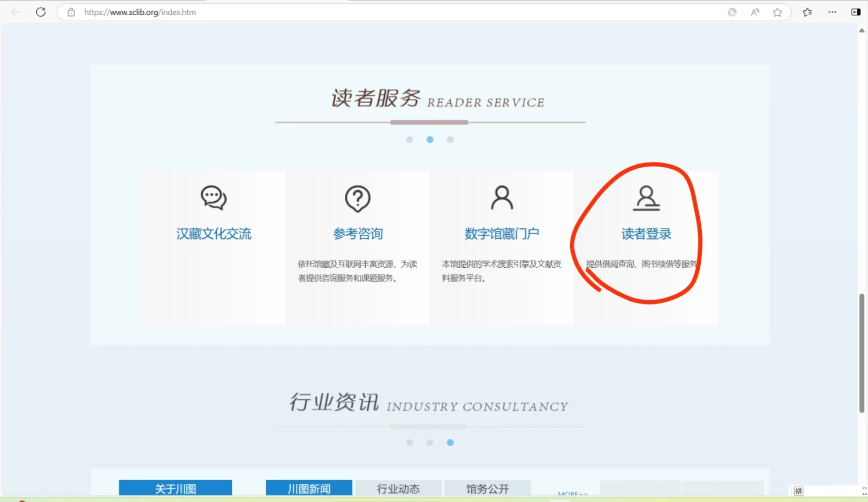This screenshot has height=502, width=868.
Task: Click the page vertical scrollbar thumb
Action: [x=861, y=353]
